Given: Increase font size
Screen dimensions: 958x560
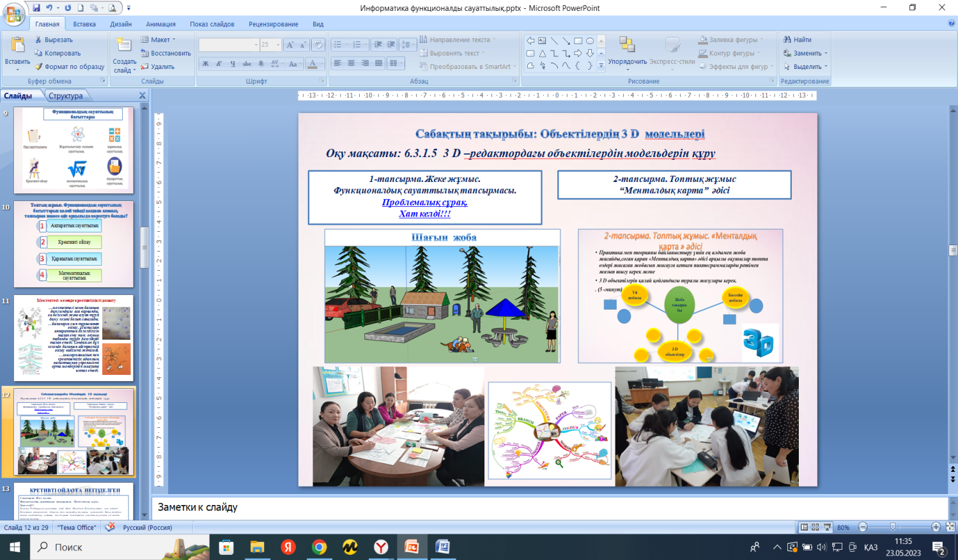Looking at the screenshot, I should 290,45.
